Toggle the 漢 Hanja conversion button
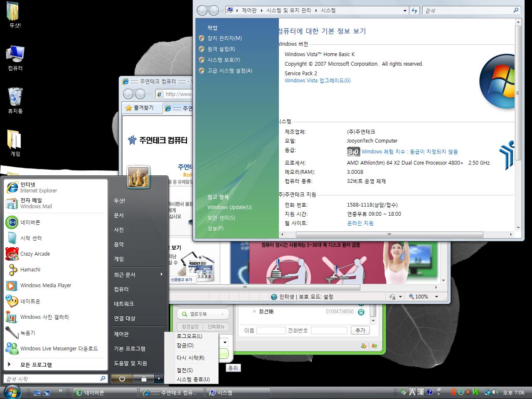The width and height of the screenshot is (532, 399). click(421, 392)
